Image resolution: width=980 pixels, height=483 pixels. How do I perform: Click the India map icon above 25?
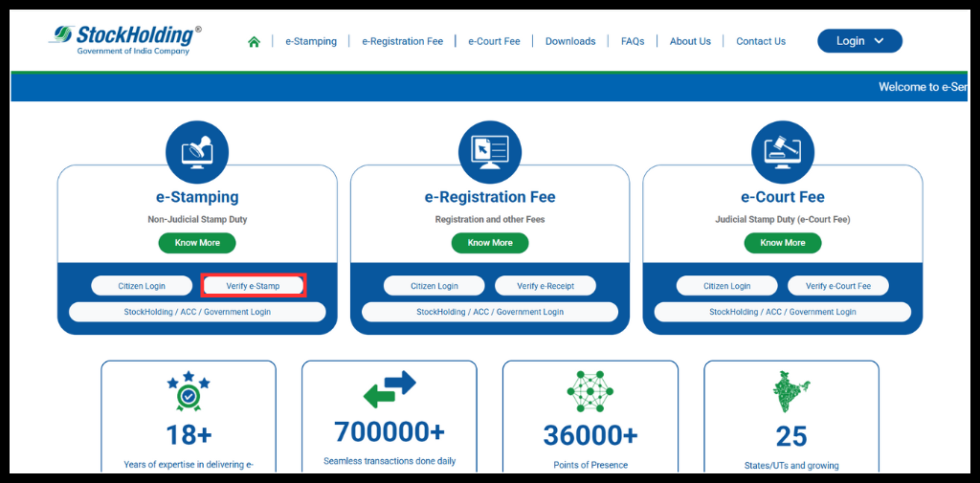791,391
